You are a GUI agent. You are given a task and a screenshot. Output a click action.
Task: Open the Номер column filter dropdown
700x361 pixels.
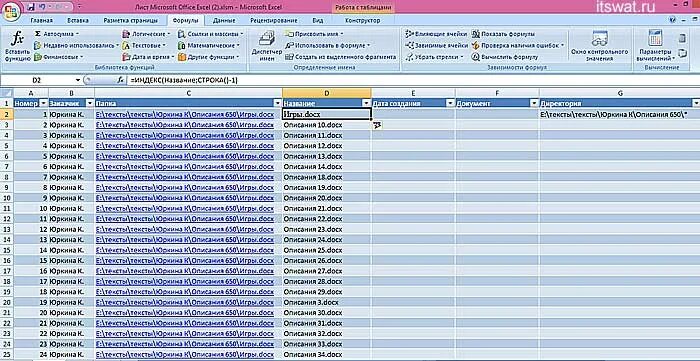pos(44,104)
